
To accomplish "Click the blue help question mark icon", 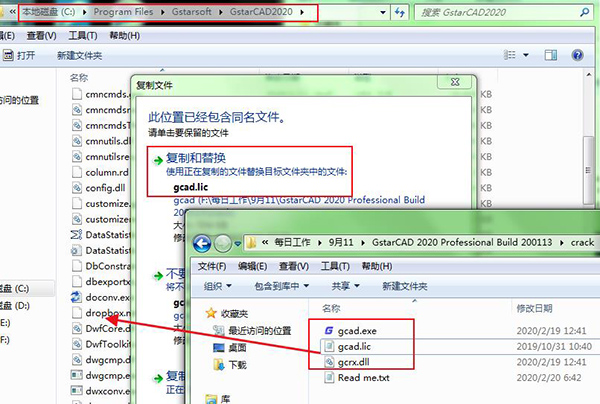I will point(577,55).
